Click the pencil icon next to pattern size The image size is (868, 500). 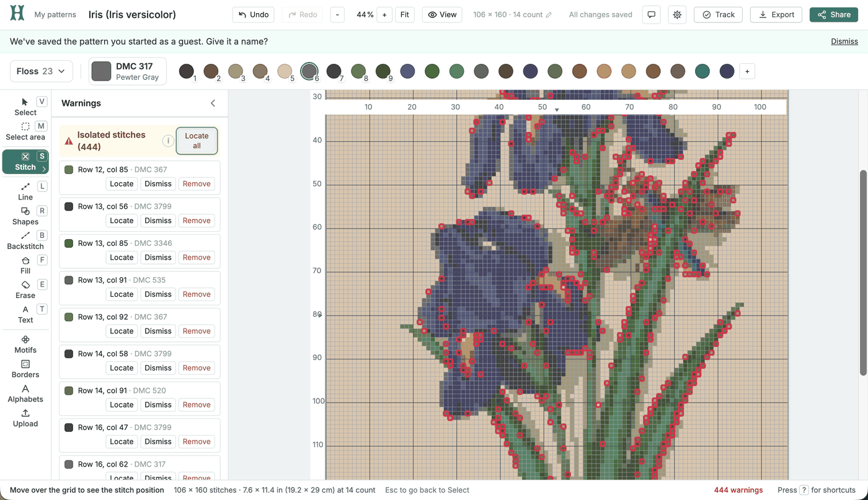pyautogui.click(x=549, y=15)
